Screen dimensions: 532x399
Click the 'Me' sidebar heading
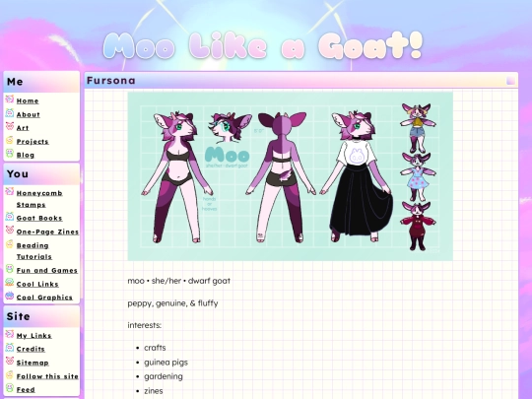(15, 82)
